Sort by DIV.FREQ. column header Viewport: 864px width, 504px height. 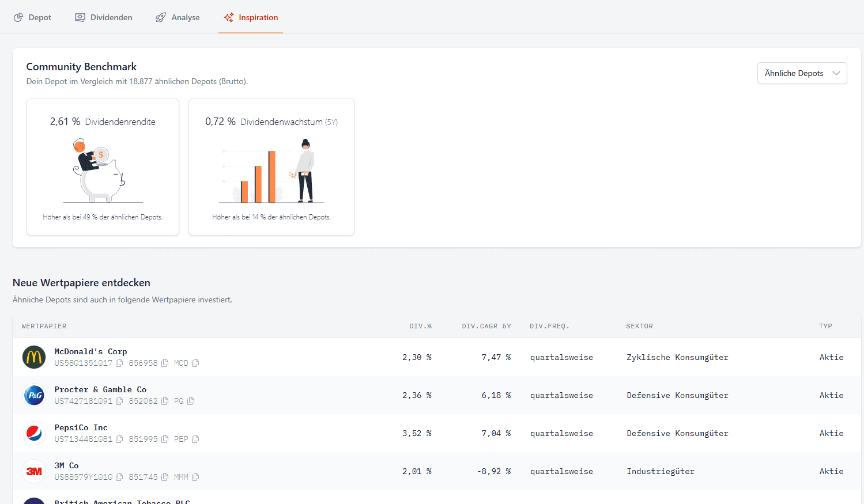point(549,326)
